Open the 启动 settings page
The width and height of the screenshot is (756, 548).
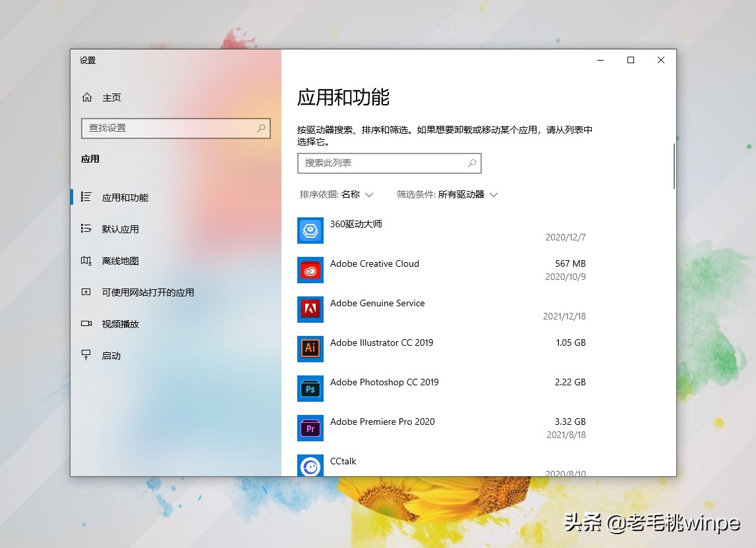point(111,356)
